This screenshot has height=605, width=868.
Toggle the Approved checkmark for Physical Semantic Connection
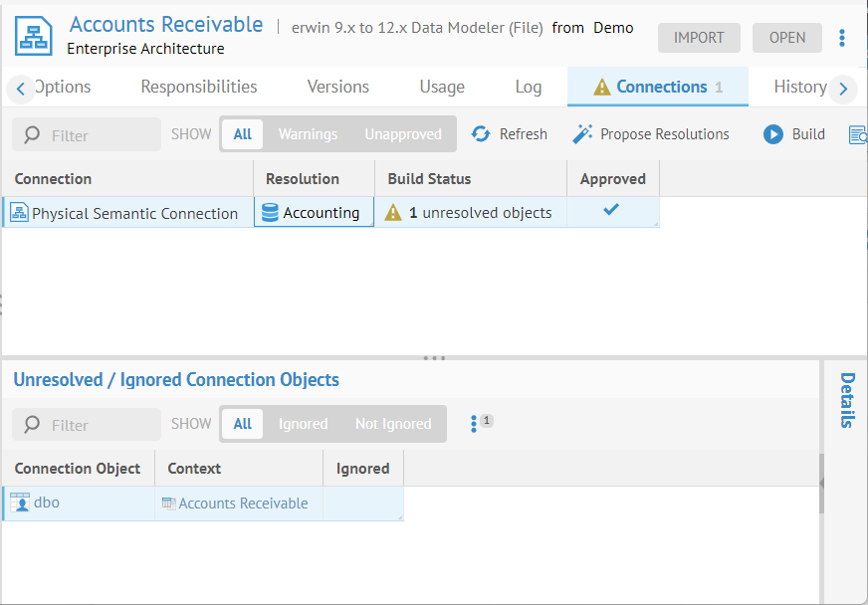(x=611, y=210)
